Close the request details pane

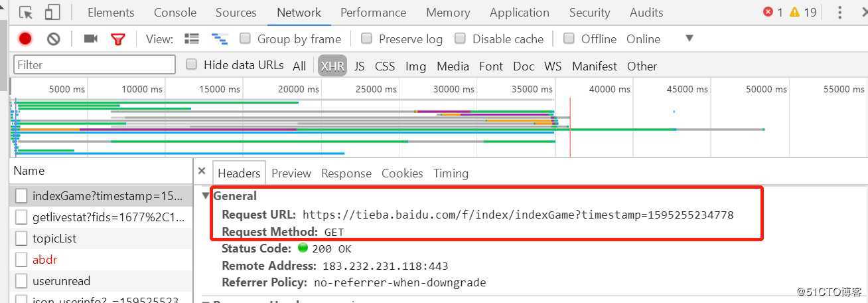click(x=202, y=171)
